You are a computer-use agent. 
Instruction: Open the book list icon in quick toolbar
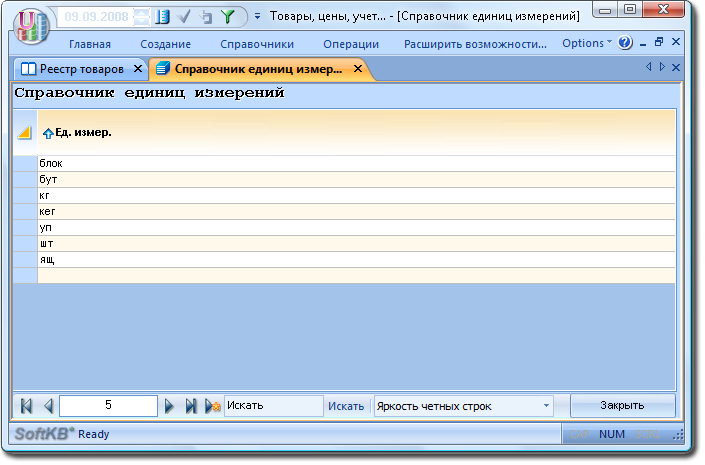[x=162, y=17]
